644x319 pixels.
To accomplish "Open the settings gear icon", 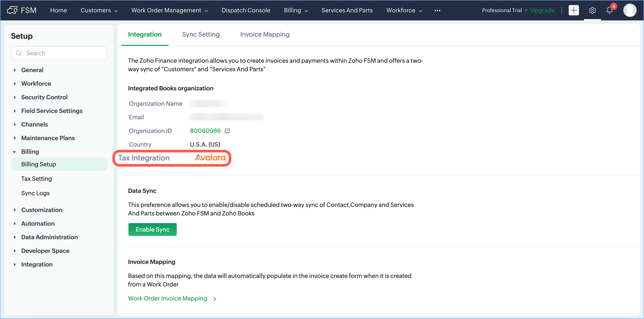I will pos(592,10).
